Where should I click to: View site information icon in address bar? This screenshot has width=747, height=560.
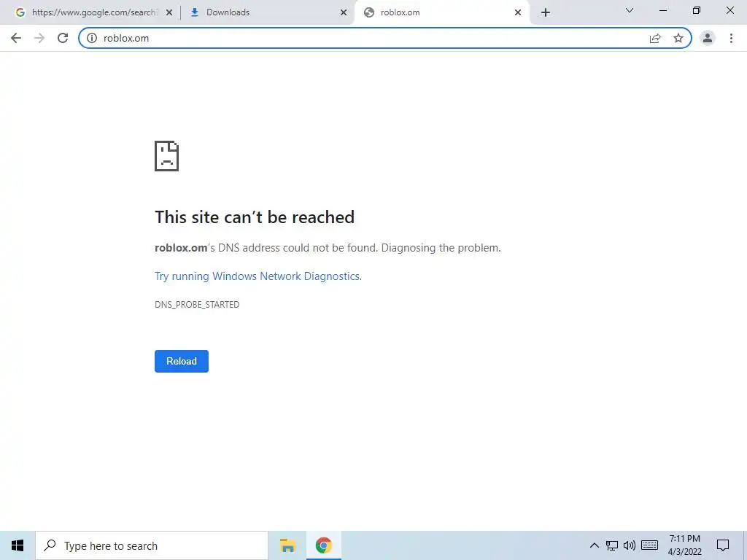tap(92, 38)
